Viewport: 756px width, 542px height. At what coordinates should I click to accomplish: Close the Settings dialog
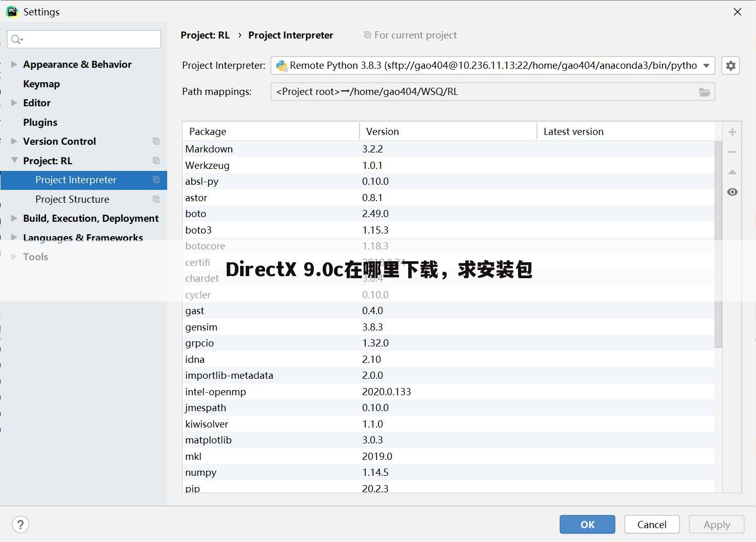pyautogui.click(x=738, y=12)
